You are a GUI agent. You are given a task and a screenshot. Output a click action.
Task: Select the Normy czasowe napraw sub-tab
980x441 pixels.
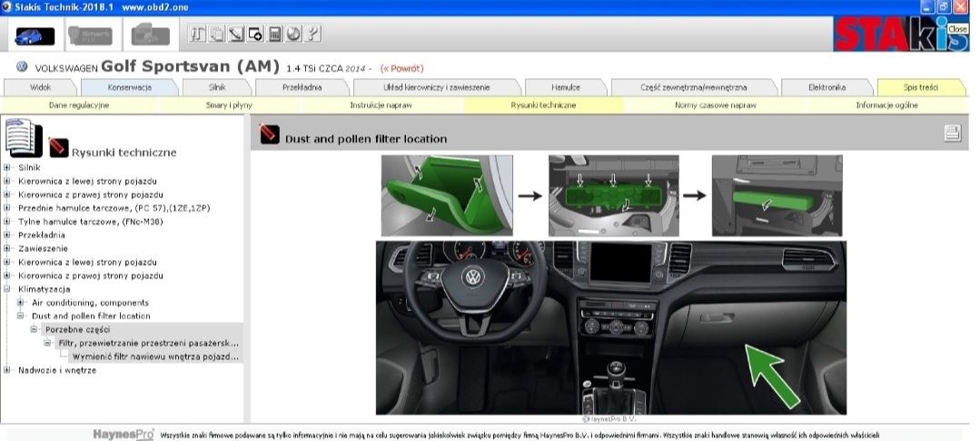tap(715, 105)
